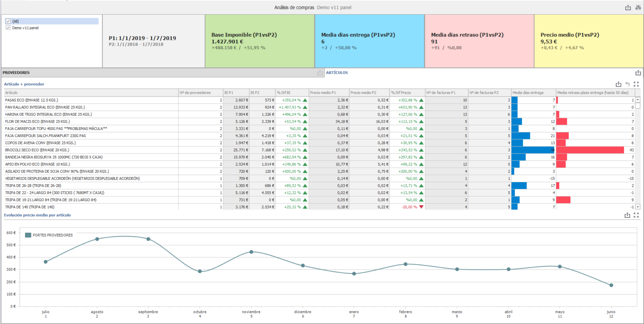Click PORTES PROVEEDORES legend swatch
Image resolution: width=644 pixels, height=324 pixels.
(x=28, y=235)
